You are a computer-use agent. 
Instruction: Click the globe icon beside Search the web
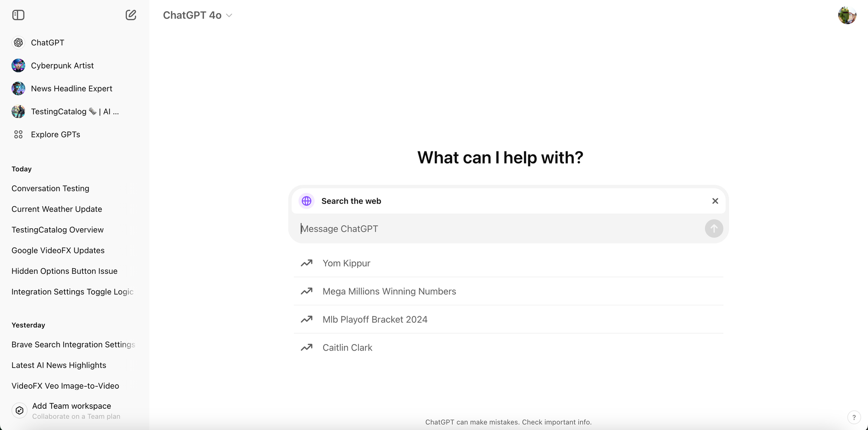(306, 201)
